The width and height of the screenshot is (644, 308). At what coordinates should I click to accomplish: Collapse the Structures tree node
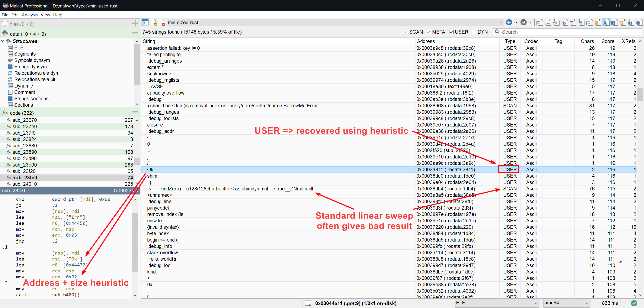coord(3,41)
